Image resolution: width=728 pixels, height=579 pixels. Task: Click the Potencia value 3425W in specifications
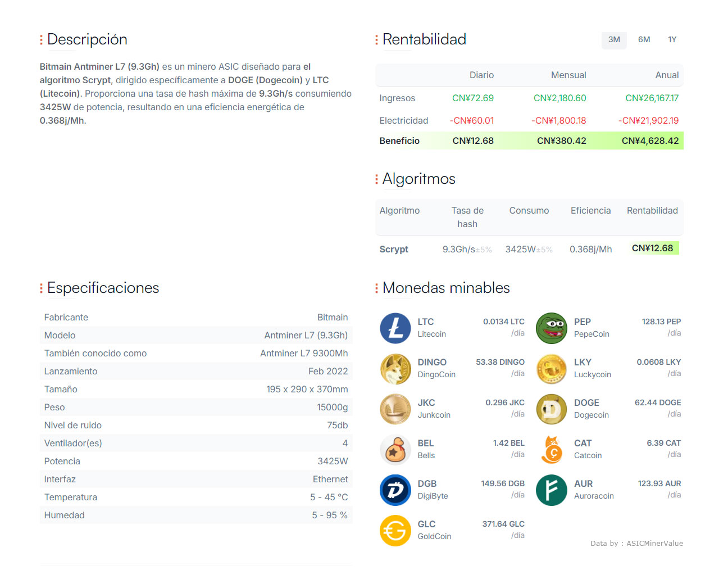333,462
